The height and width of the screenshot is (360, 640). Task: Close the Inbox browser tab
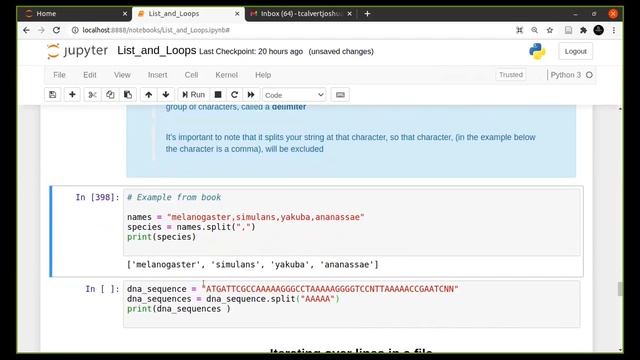[349, 13]
